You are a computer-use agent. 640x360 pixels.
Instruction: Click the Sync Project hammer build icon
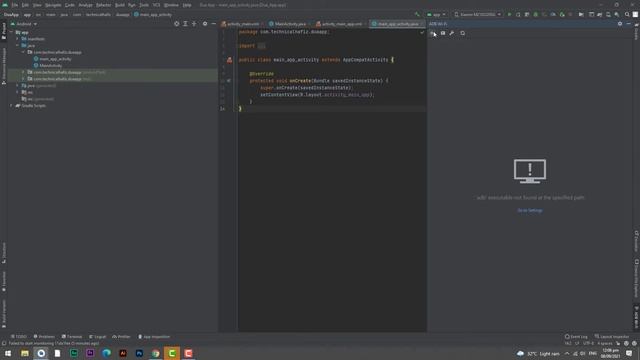(x=417, y=15)
